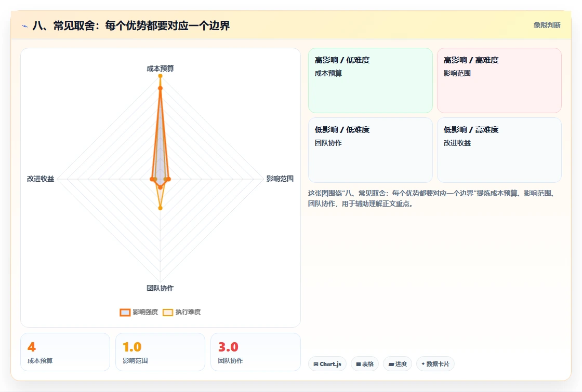Open the 高影响 / 低难度 quadrant card

(371, 80)
